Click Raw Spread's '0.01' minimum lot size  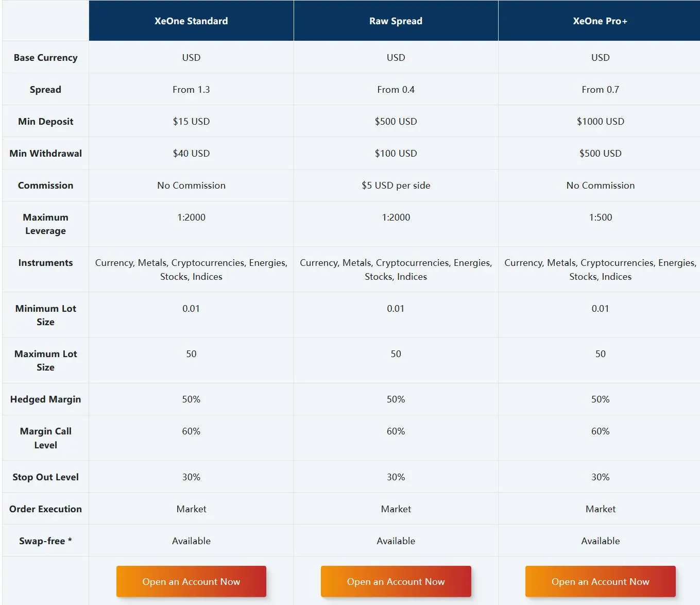coord(396,309)
